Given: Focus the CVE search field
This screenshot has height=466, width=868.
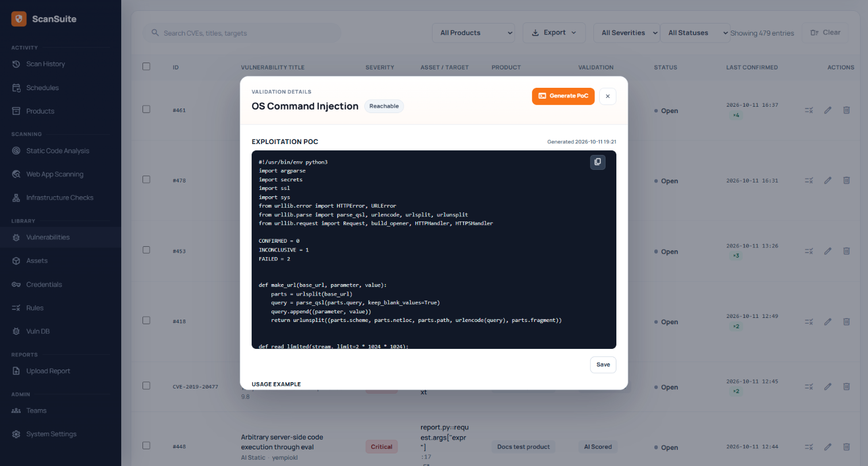Looking at the screenshot, I should 242,33.
